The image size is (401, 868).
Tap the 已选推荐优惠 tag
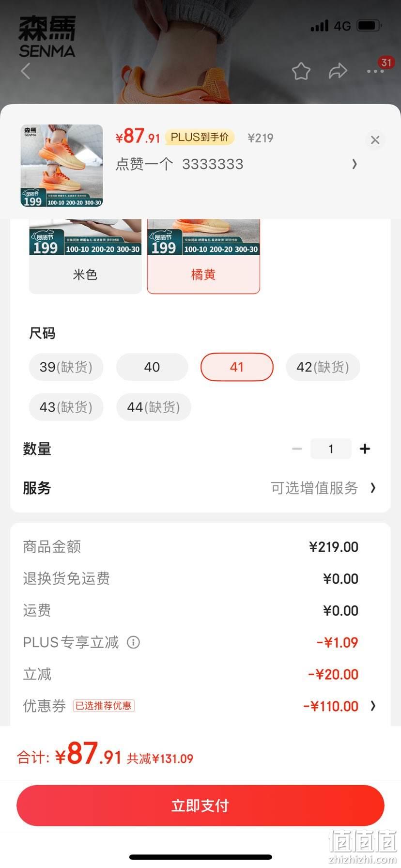point(104,706)
